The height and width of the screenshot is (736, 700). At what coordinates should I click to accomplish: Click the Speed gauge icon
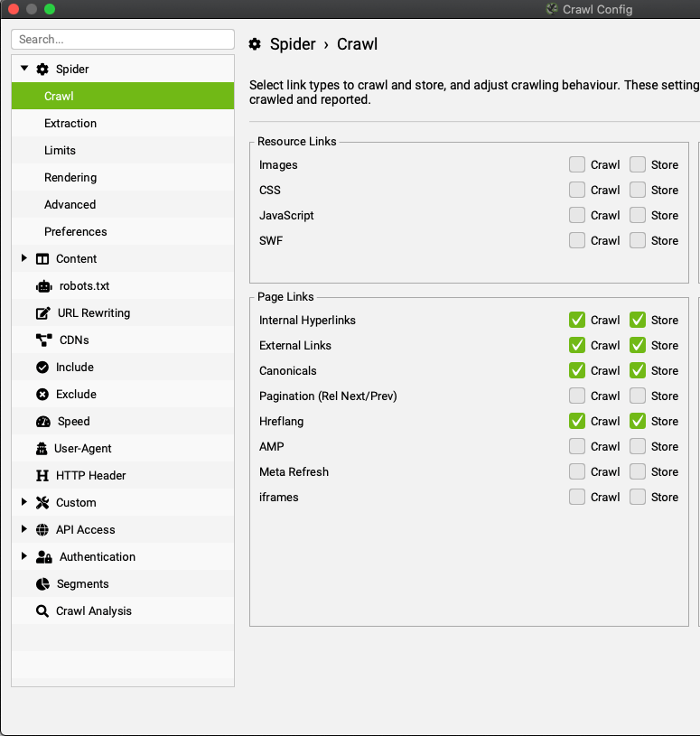pos(42,422)
